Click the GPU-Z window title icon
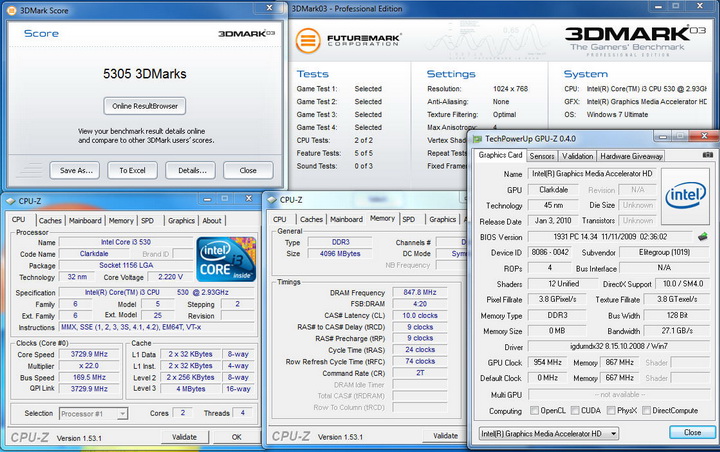The image size is (720, 452). [x=478, y=139]
